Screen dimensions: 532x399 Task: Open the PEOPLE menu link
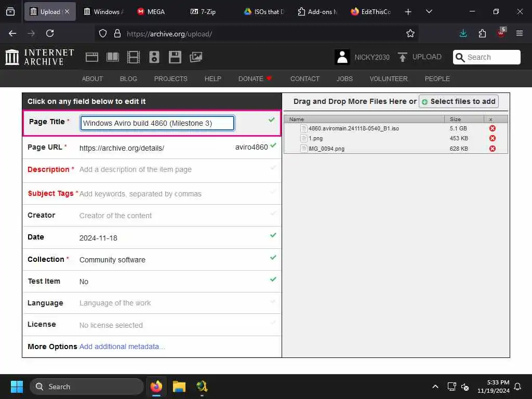pos(437,79)
